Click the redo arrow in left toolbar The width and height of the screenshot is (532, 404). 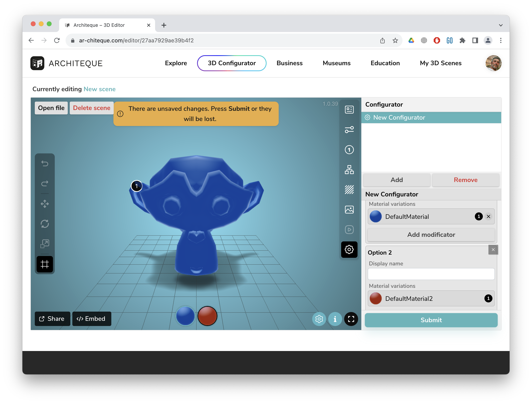(x=45, y=184)
